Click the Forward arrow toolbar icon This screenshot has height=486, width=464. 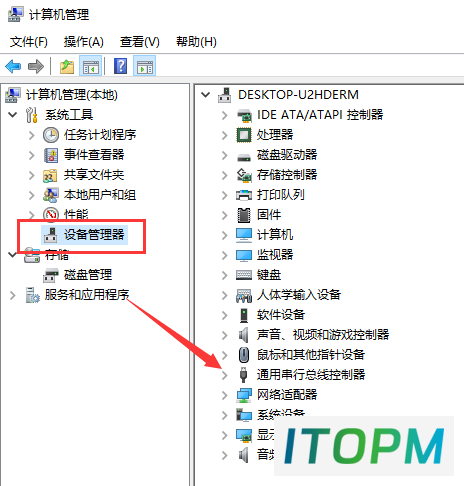pyautogui.click(x=36, y=66)
